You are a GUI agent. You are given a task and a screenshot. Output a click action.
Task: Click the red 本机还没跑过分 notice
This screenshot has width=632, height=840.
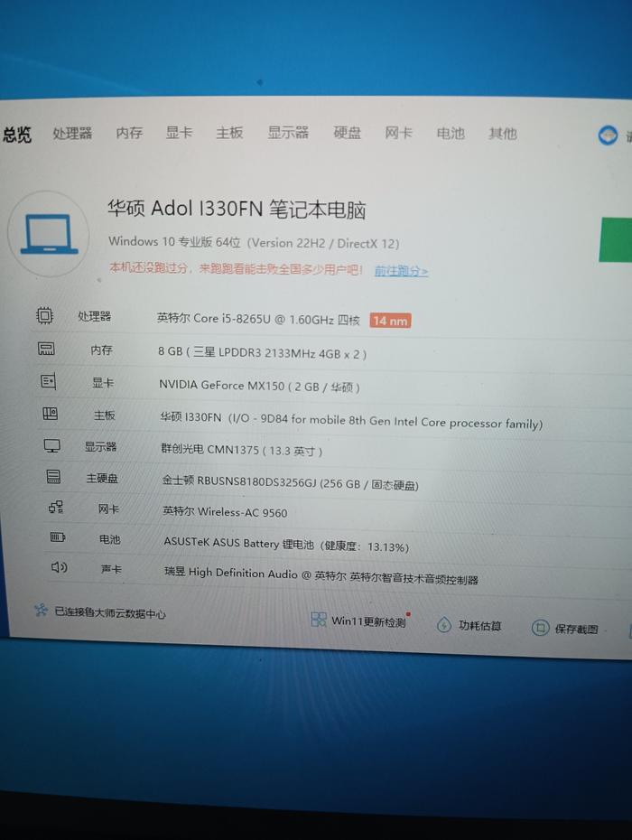pos(236,268)
